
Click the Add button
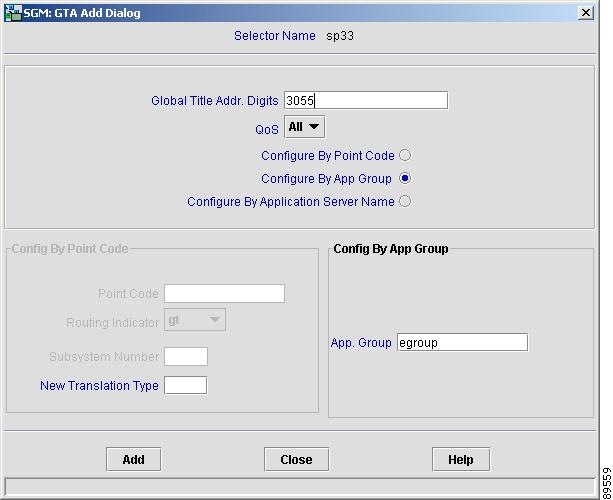click(x=133, y=459)
